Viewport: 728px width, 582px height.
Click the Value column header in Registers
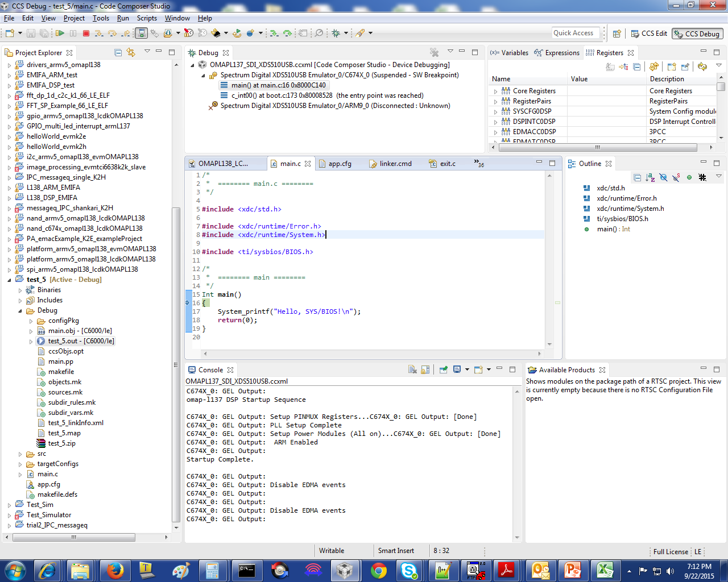[x=606, y=79]
